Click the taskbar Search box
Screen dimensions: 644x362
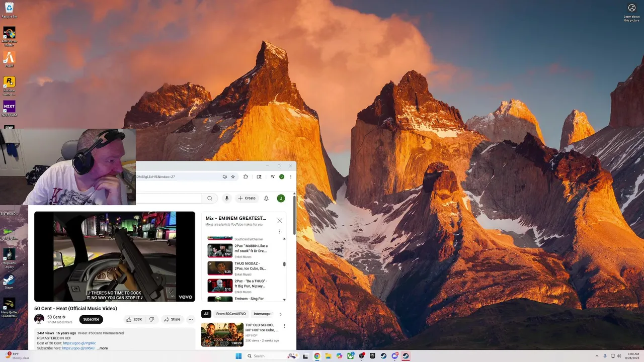(x=272, y=356)
